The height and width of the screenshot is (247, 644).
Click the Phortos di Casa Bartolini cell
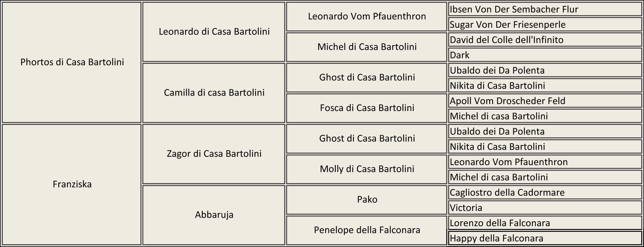72,62
